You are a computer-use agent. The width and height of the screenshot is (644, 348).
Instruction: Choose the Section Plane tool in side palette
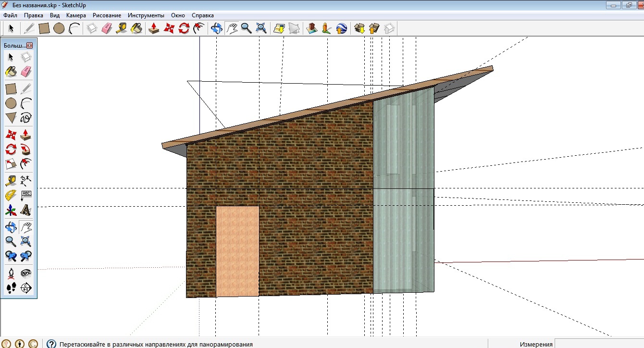click(x=26, y=288)
